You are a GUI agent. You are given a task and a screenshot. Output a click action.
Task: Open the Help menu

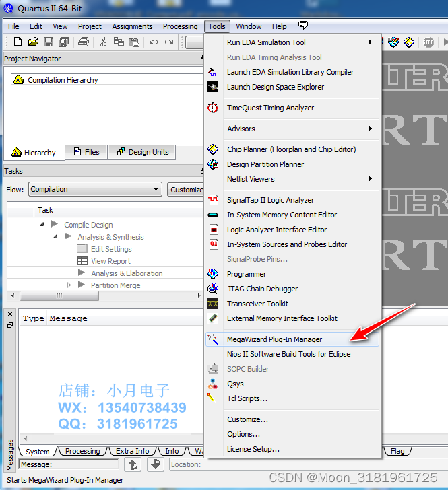(x=279, y=26)
